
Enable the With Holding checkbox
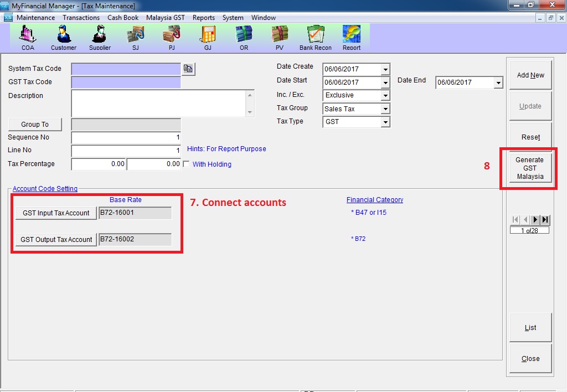[186, 164]
